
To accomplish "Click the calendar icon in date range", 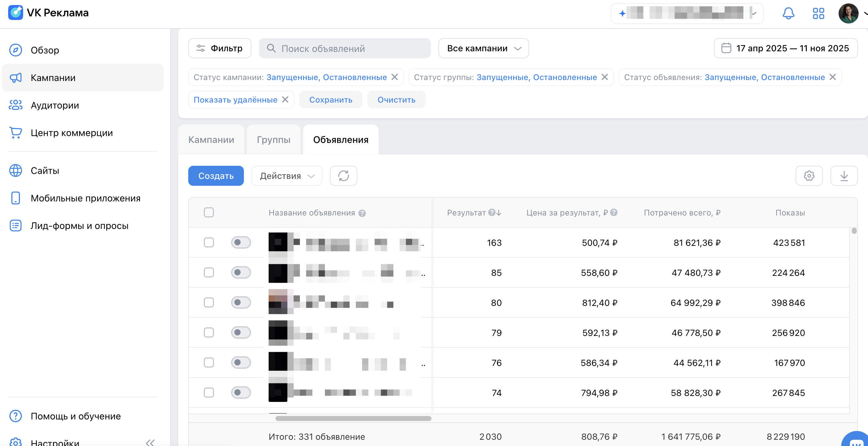I will tap(726, 48).
